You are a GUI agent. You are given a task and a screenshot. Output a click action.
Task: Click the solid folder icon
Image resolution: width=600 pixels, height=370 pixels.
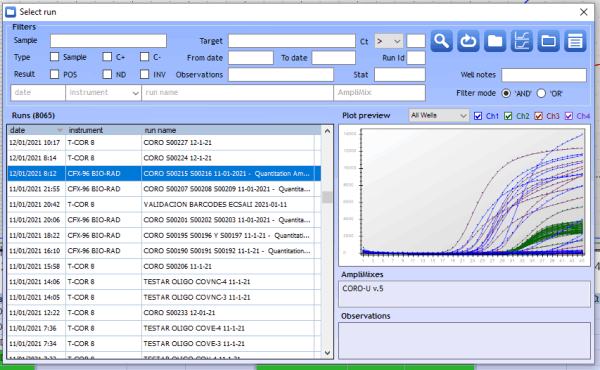pyautogui.click(x=495, y=41)
